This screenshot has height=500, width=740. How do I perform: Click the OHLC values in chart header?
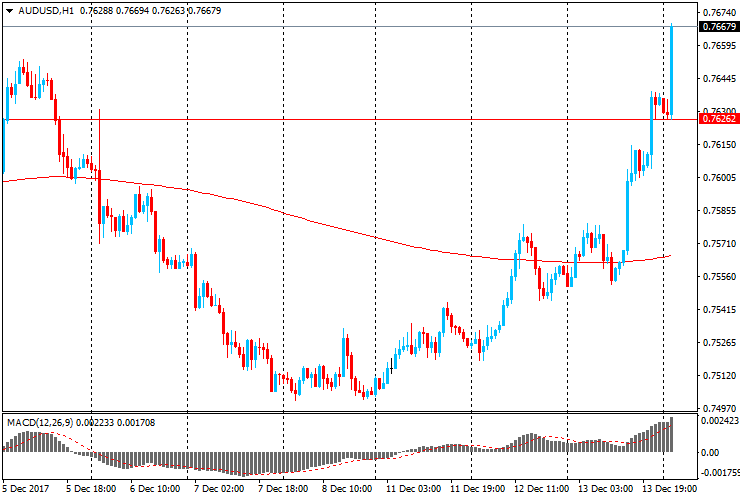tap(151, 11)
